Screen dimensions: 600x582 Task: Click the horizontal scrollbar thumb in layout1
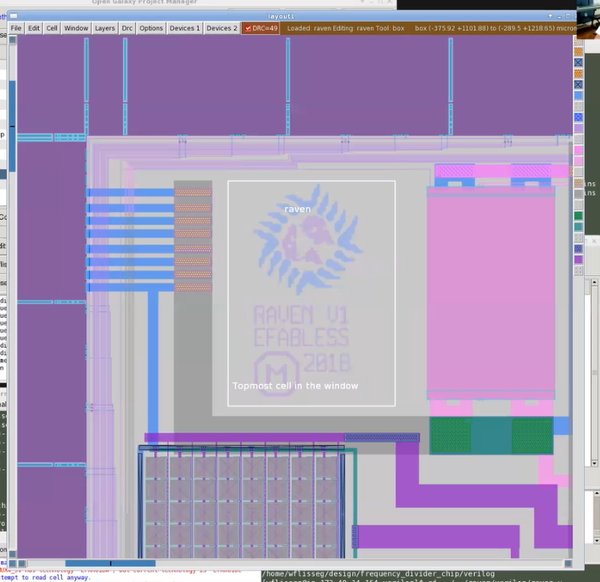[x=110, y=563]
